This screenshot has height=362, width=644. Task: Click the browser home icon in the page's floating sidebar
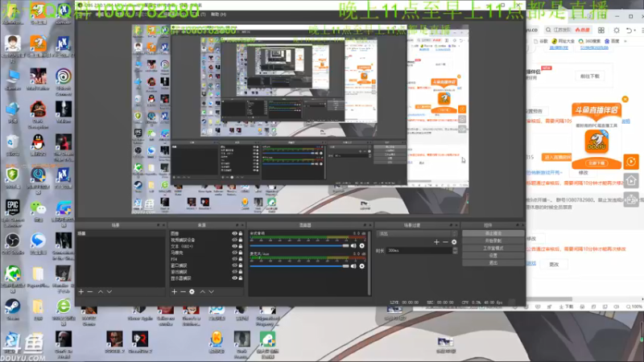click(631, 180)
